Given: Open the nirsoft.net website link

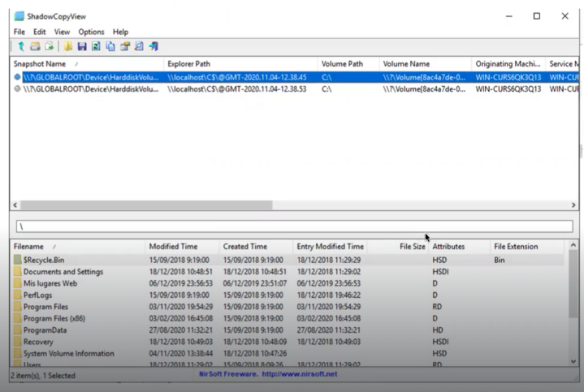Looking at the screenshot, I should (300, 374).
